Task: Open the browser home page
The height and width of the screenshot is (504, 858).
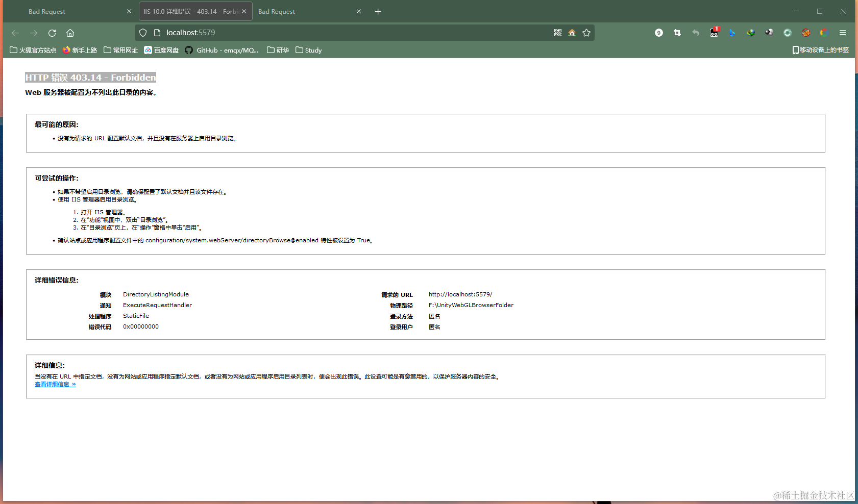Action: tap(70, 33)
